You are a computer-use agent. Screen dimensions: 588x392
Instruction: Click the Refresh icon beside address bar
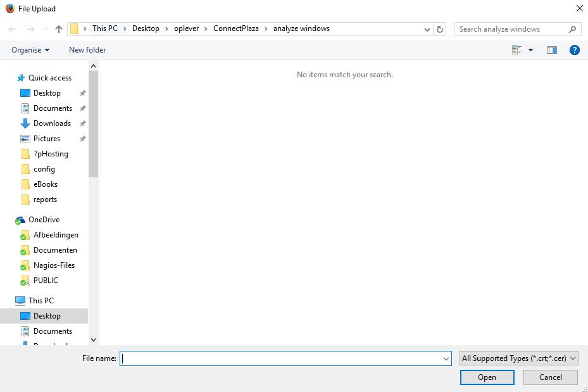[441, 29]
